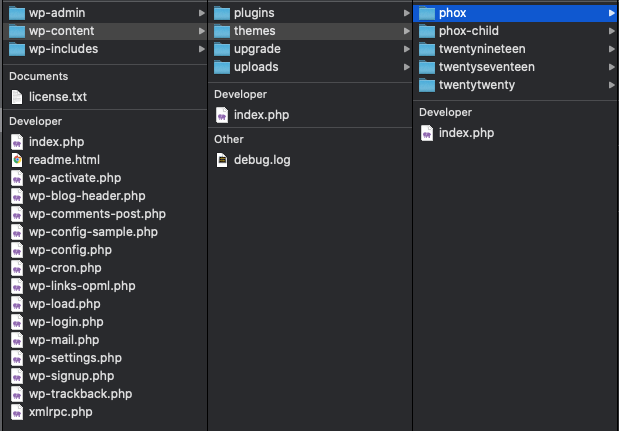Click the plugins folder icon
Screen dimensions: 619x431
coord(222,13)
